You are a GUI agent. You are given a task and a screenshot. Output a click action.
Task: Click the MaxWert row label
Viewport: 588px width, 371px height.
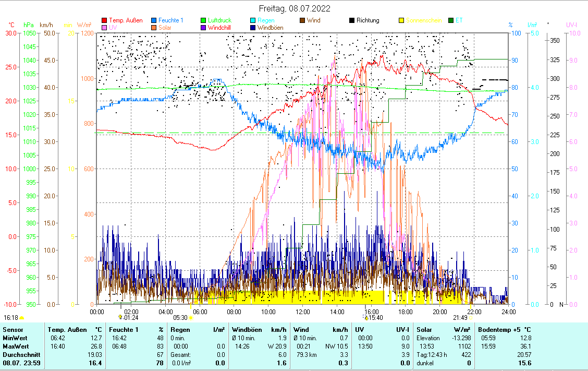pos(15,346)
